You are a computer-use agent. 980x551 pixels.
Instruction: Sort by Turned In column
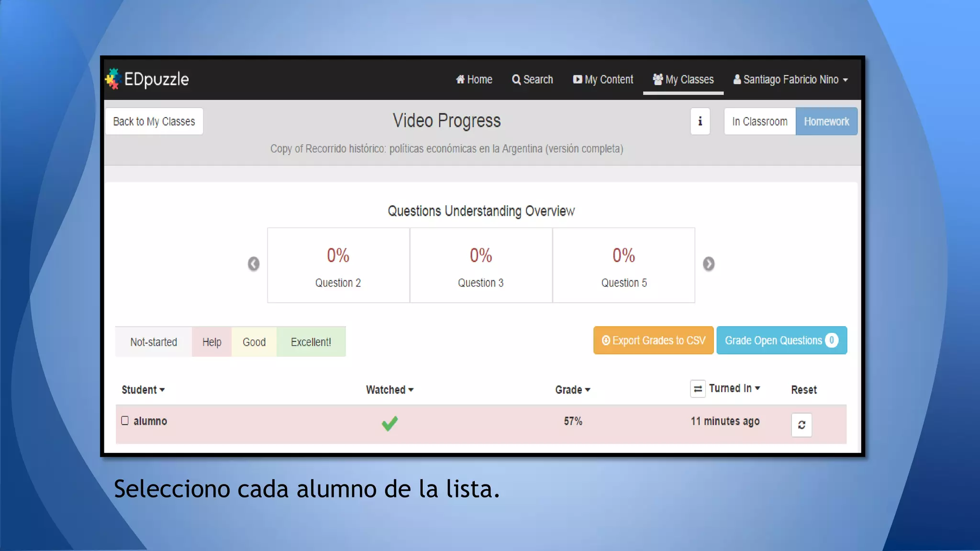click(735, 388)
